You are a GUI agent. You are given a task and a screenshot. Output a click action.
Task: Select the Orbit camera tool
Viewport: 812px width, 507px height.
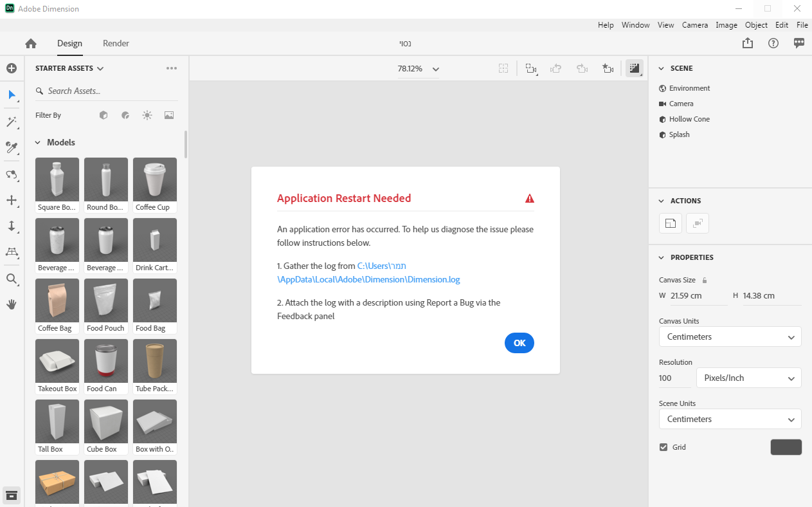(12, 174)
